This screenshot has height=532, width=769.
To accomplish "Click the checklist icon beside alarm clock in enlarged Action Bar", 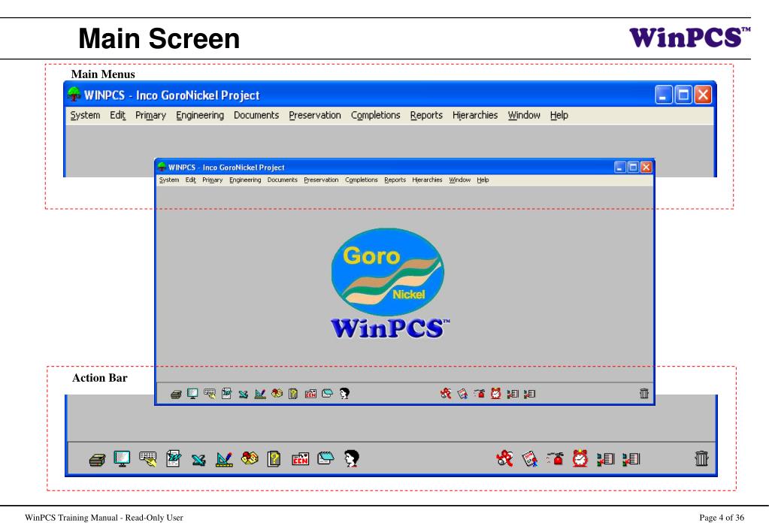I will point(606,459).
